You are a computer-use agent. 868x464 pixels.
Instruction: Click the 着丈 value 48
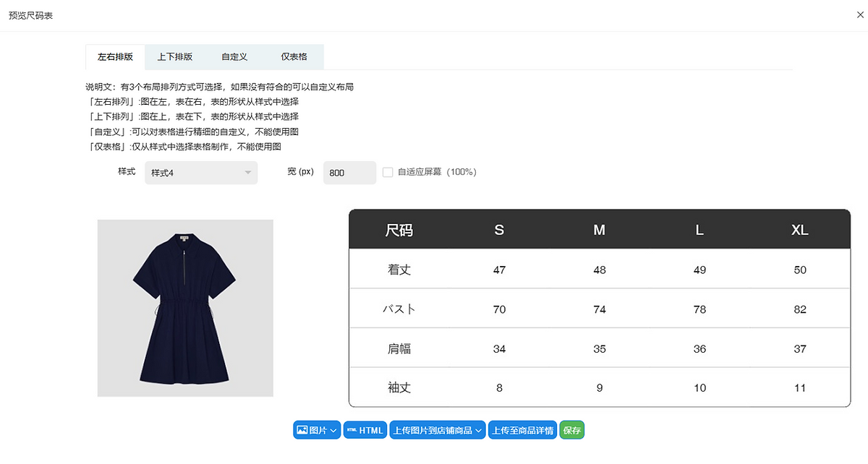click(599, 270)
